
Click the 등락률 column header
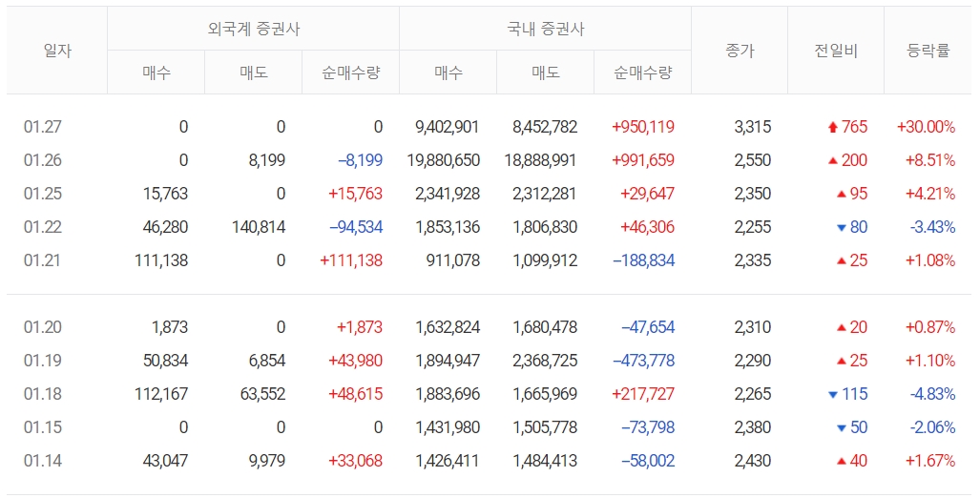tap(928, 51)
